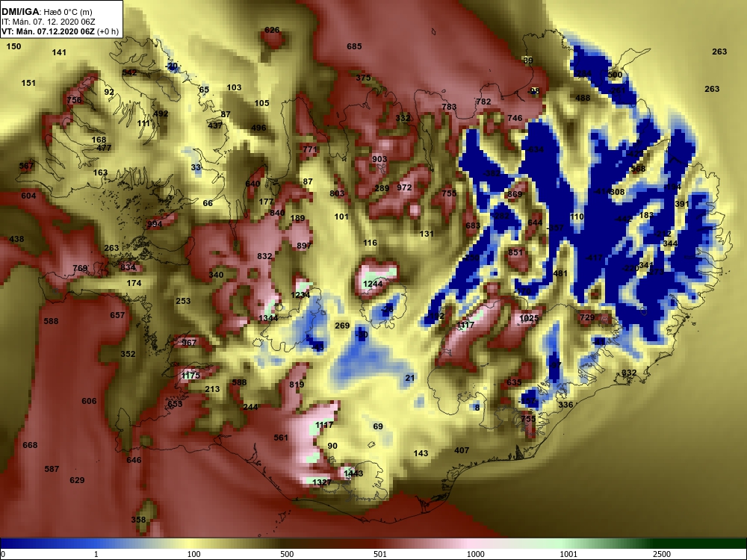The height and width of the screenshot is (560, 747).
Task: Click the value 819 on the map
Action: 297,385
